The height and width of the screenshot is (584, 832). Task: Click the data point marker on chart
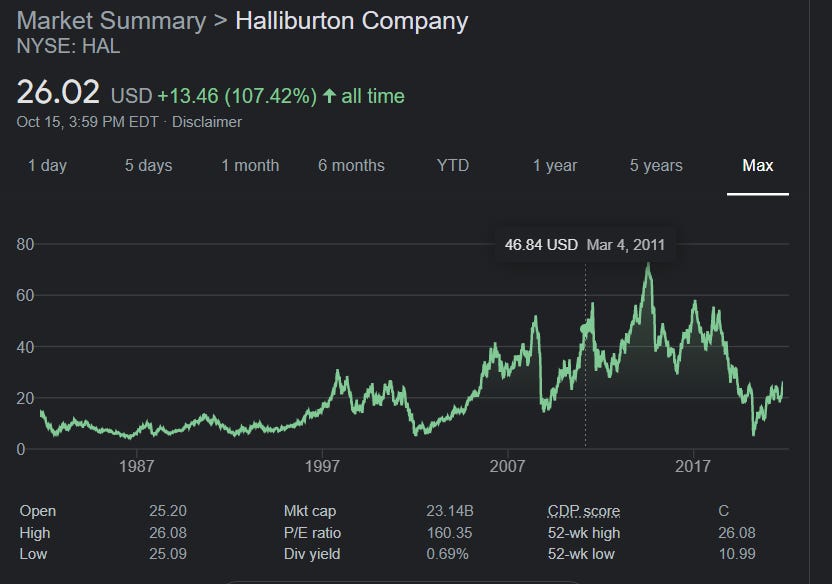point(585,329)
